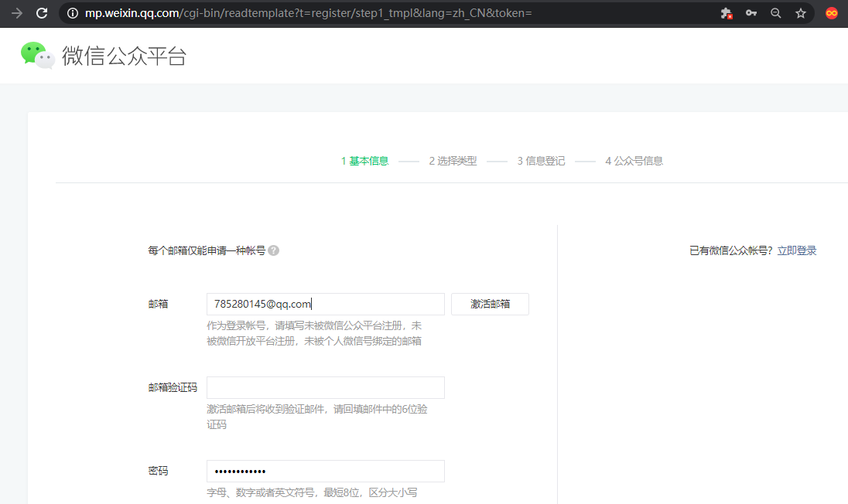Click the 微信公众平台 title
Viewport: 848px width, 504px height.
(x=125, y=56)
